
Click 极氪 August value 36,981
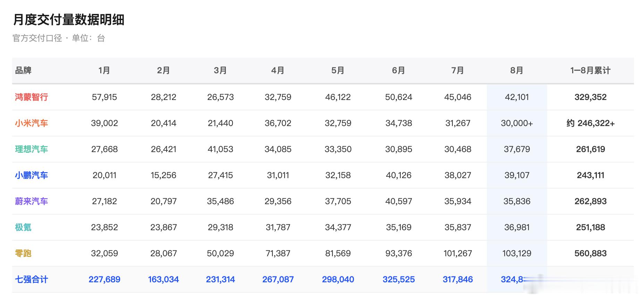[517, 227]
